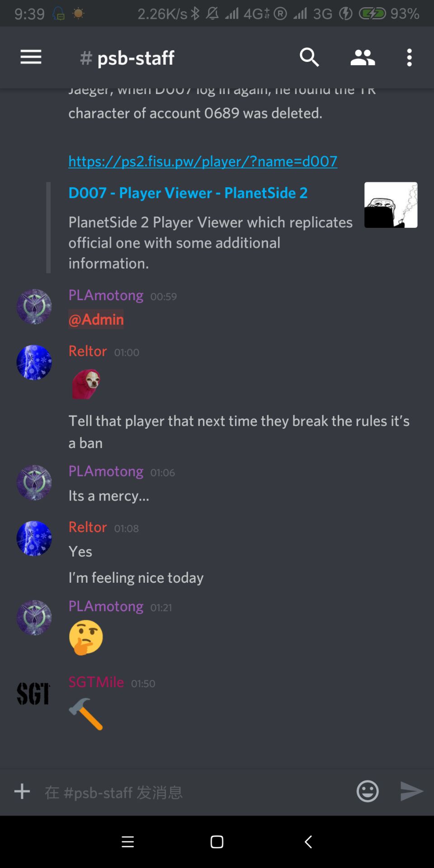
Task: View the embed preview thumbnail
Action: (391, 205)
